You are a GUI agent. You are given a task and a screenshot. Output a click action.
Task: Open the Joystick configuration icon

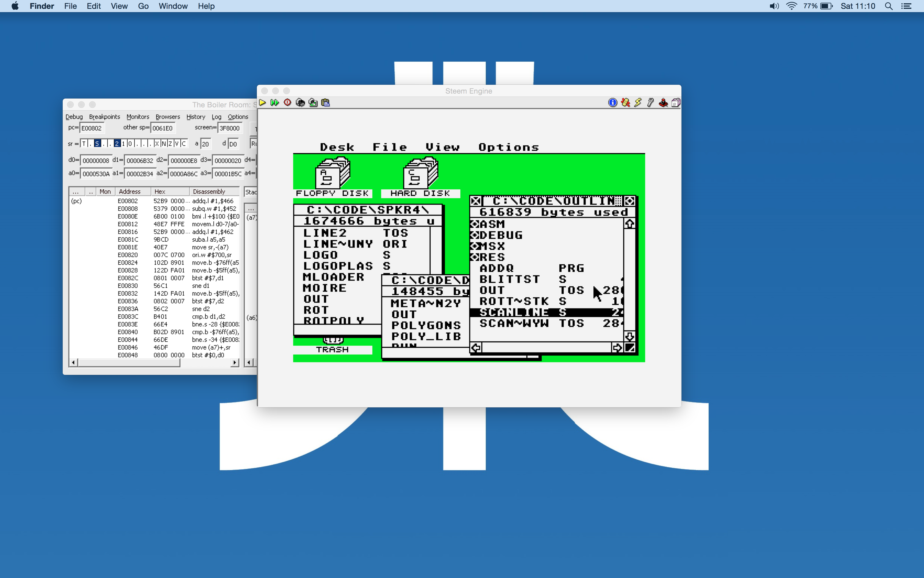663,102
